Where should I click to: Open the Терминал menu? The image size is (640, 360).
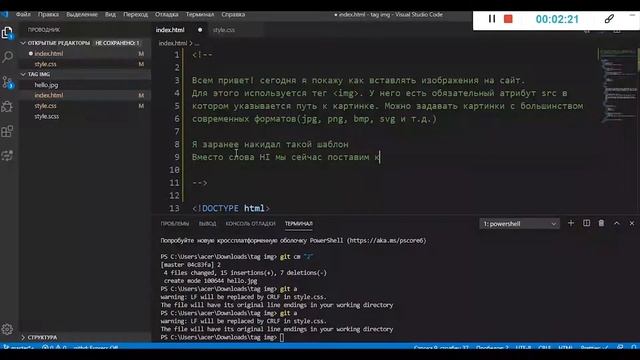pos(200,14)
